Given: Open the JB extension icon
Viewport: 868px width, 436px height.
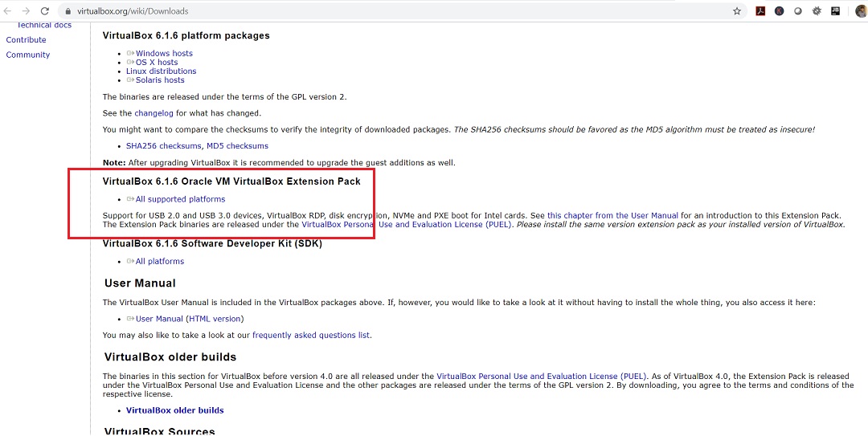Looking at the screenshot, I should (835, 11).
